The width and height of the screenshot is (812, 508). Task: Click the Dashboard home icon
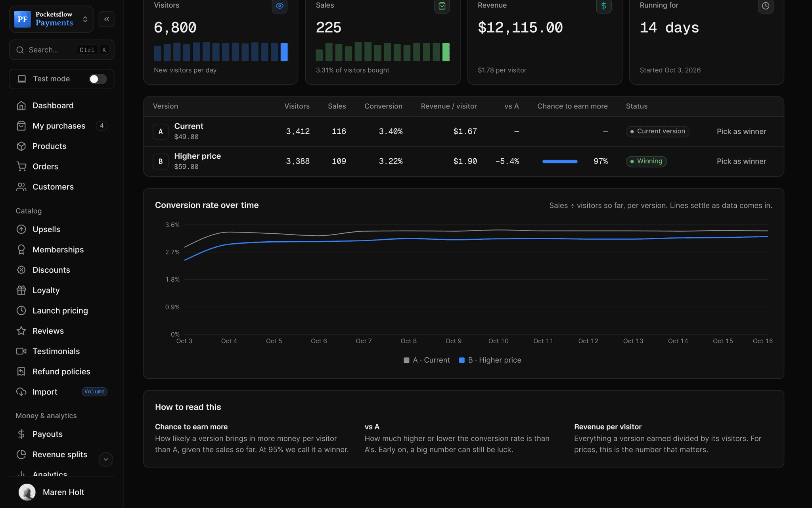(21, 106)
